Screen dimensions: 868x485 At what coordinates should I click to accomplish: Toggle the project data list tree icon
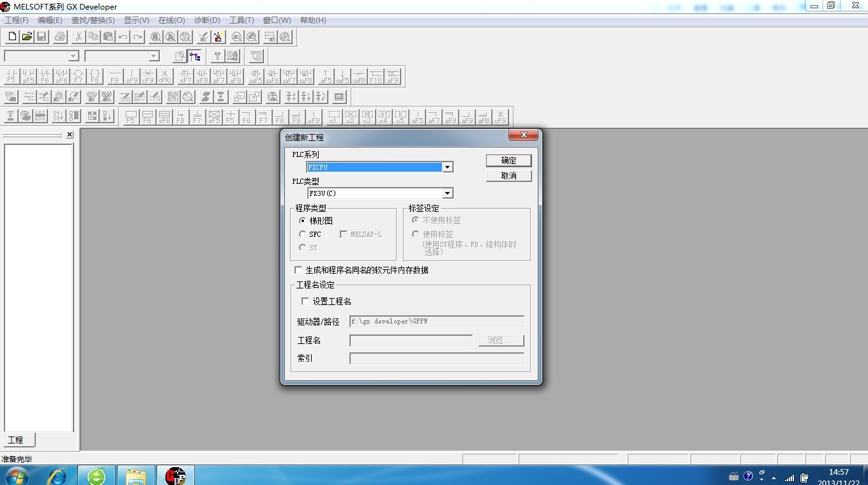pos(195,56)
